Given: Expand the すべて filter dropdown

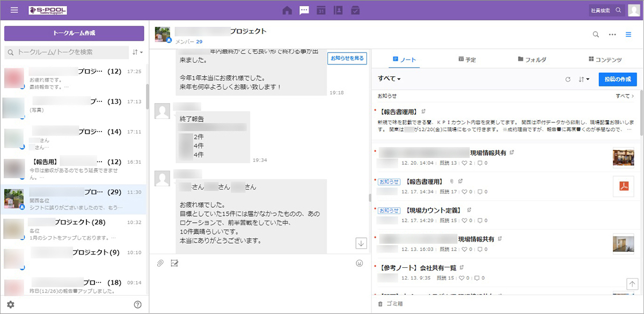Looking at the screenshot, I should [389, 79].
